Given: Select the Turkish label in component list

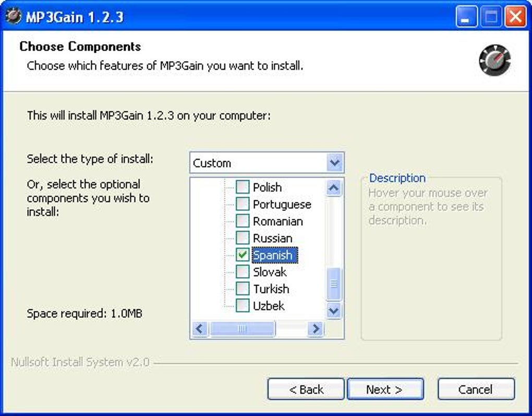Looking at the screenshot, I should click(271, 289).
